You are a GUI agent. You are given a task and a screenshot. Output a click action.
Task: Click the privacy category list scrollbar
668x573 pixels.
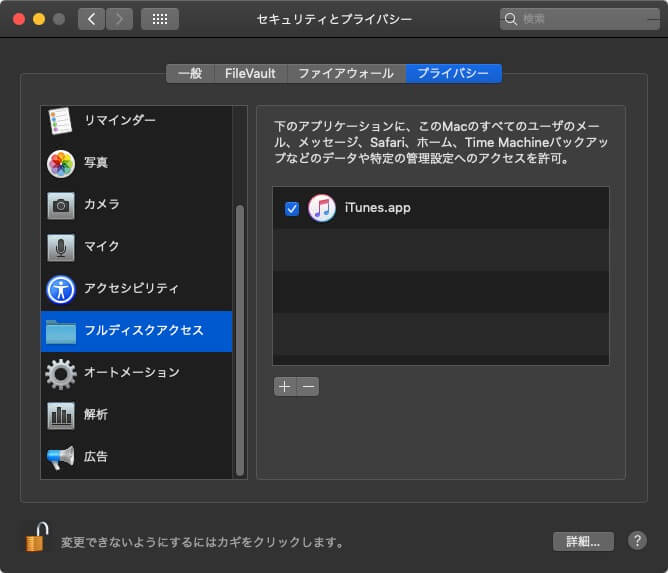coord(240,340)
